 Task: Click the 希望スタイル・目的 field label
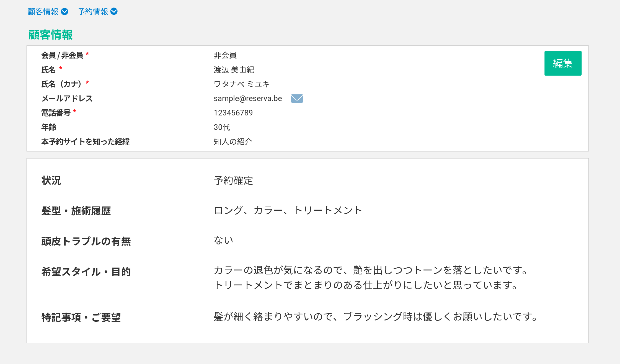tap(86, 272)
